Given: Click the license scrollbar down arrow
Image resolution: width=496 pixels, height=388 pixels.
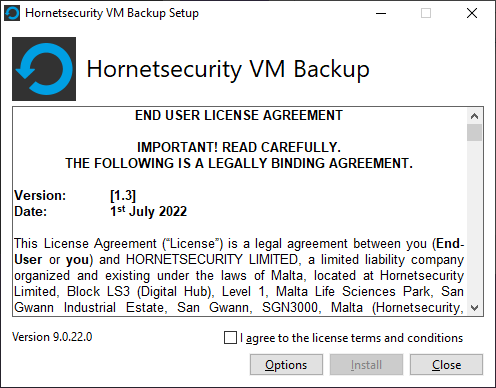Looking at the screenshot, I should pyautogui.click(x=474, y=308).
